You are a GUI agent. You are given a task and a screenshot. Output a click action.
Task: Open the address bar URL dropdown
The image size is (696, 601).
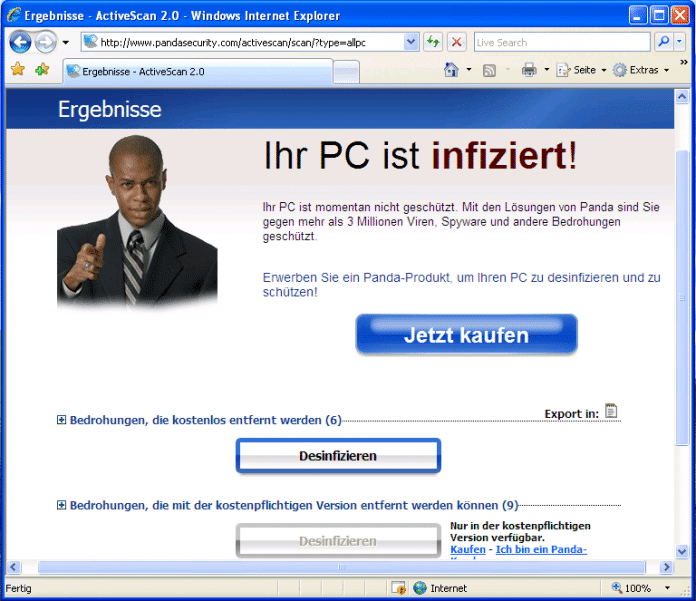pos(411,42)
